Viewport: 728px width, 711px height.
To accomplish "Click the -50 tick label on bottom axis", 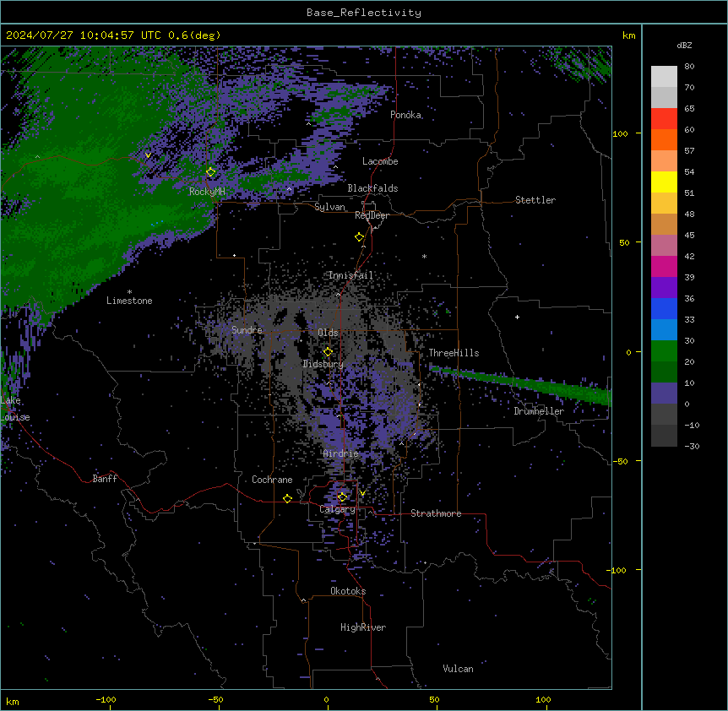I will tap(215, 699).
